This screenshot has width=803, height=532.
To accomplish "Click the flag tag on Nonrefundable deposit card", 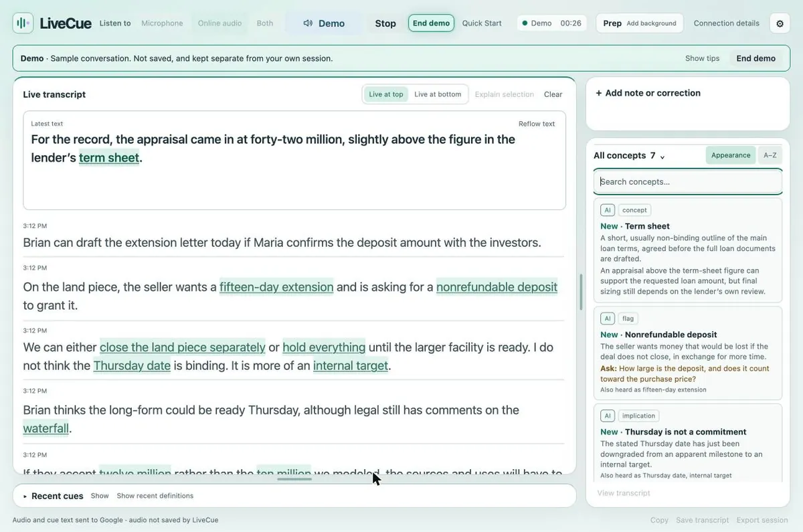I will tap(628, 319).
